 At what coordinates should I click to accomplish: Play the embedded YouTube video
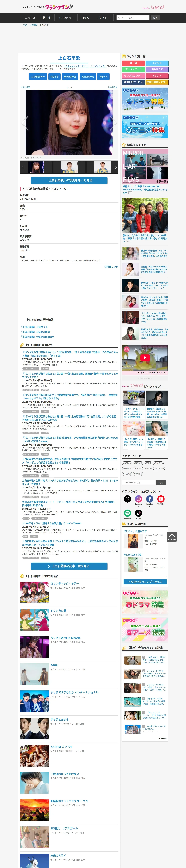[145, 358]
